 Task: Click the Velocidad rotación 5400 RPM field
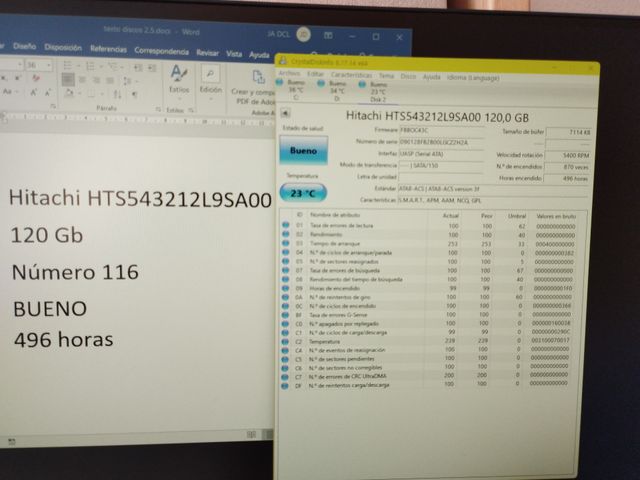pyautogui.click(x=567, y=155)
